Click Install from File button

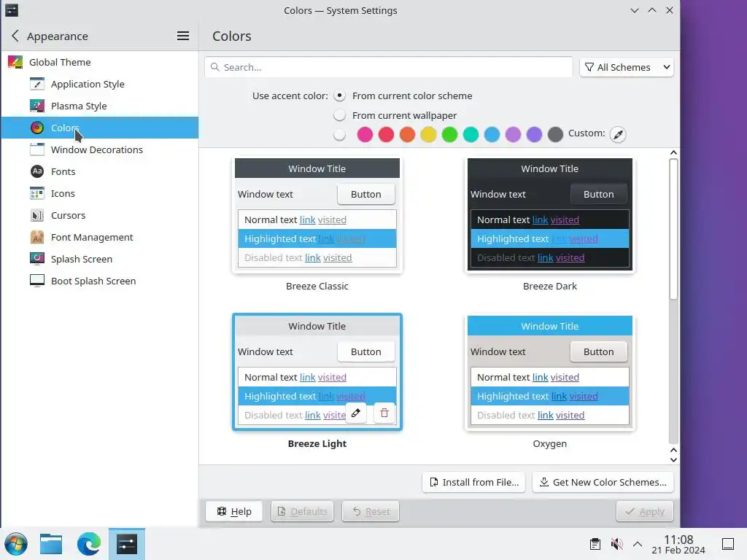[x=473, y=482]
